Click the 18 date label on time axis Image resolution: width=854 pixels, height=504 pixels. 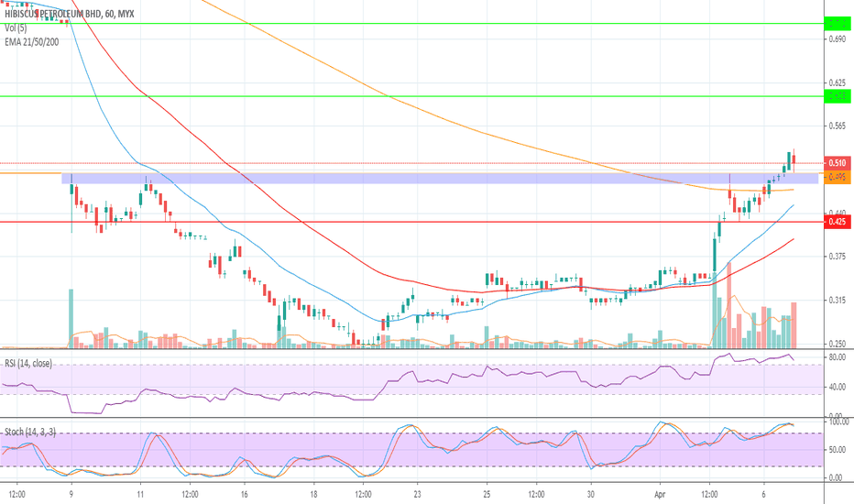(x=313, y=495)
